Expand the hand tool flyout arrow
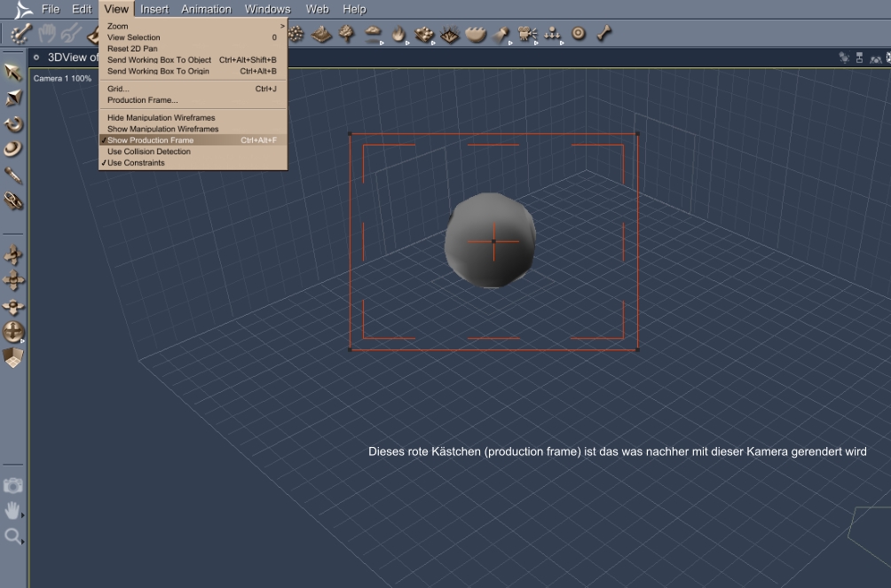891x588 pixels. [23, 516]
